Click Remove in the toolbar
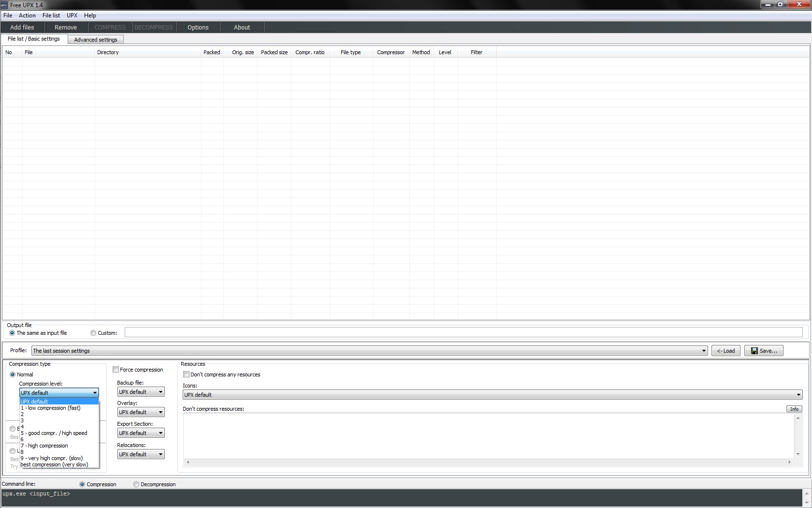812x508 pixels. click(66, 28)
